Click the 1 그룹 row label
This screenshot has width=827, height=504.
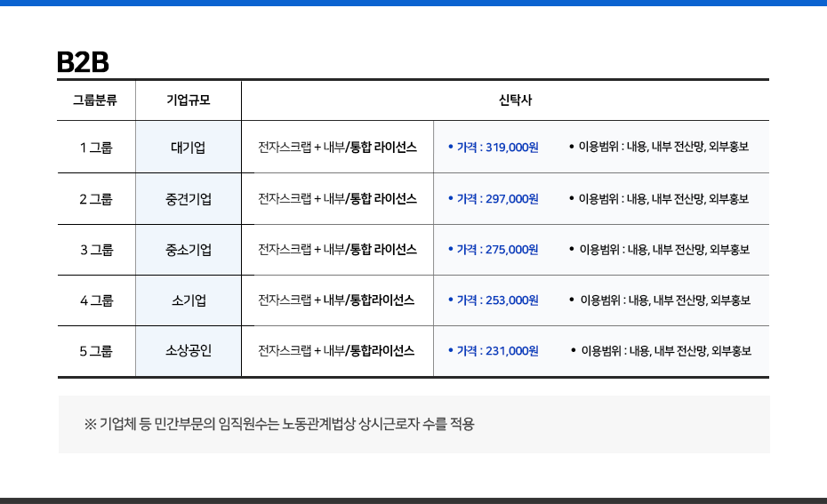96,147
